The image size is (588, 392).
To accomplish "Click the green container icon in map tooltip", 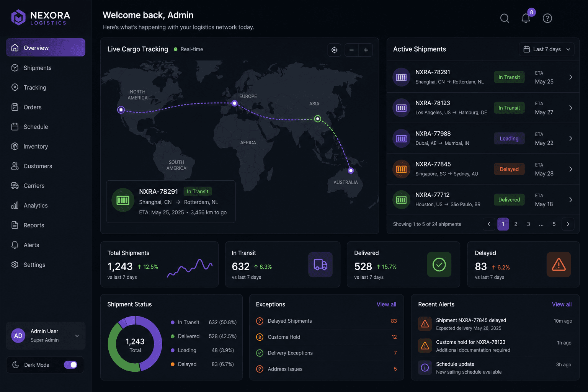I will click(123, 200).
